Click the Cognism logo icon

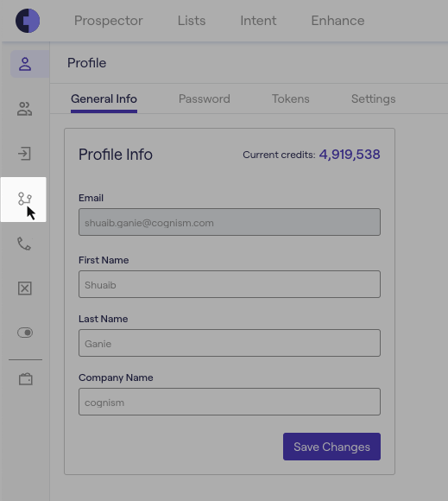[28, 21]
